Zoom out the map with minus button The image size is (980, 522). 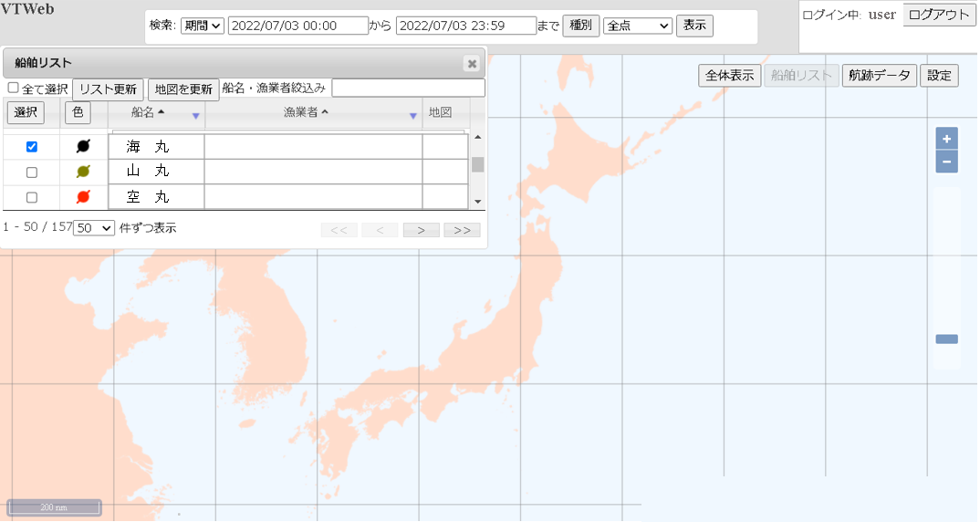946,162
